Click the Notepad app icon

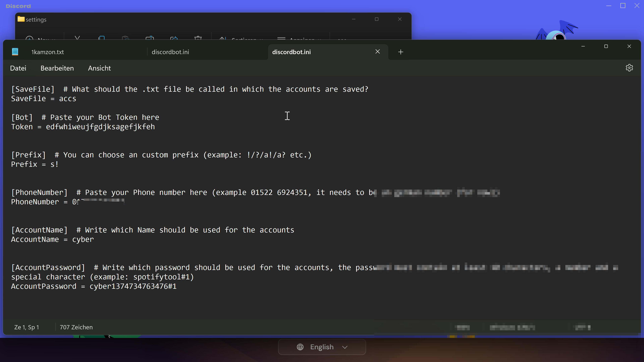coord(15,52)
